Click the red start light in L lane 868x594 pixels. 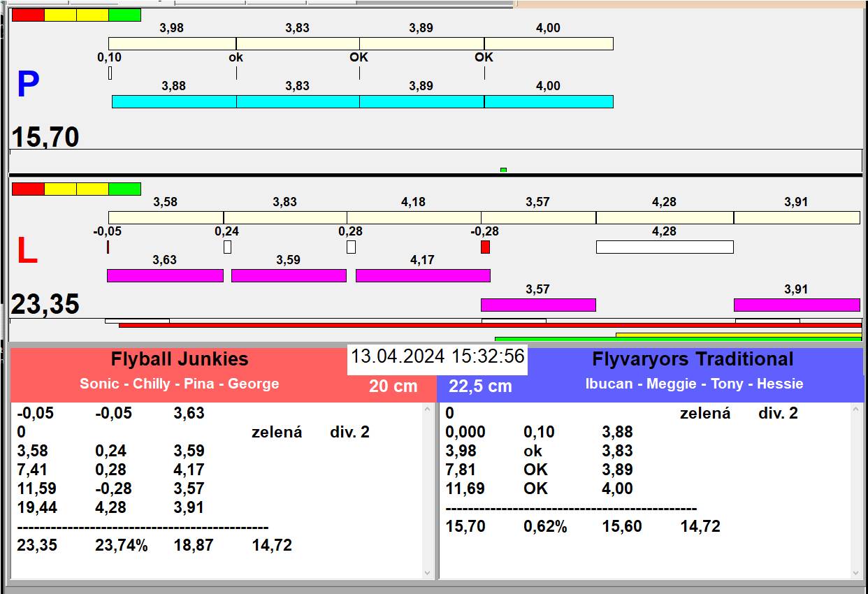(x=28, y=189)
